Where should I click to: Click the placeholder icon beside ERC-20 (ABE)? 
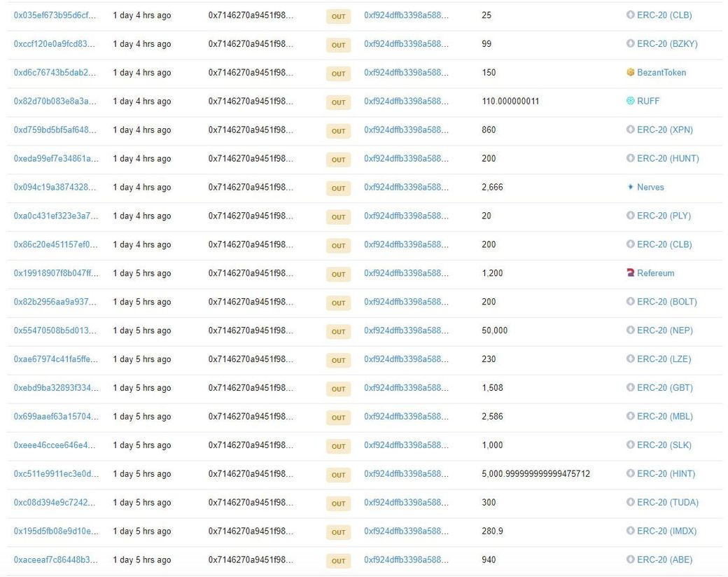630,559
